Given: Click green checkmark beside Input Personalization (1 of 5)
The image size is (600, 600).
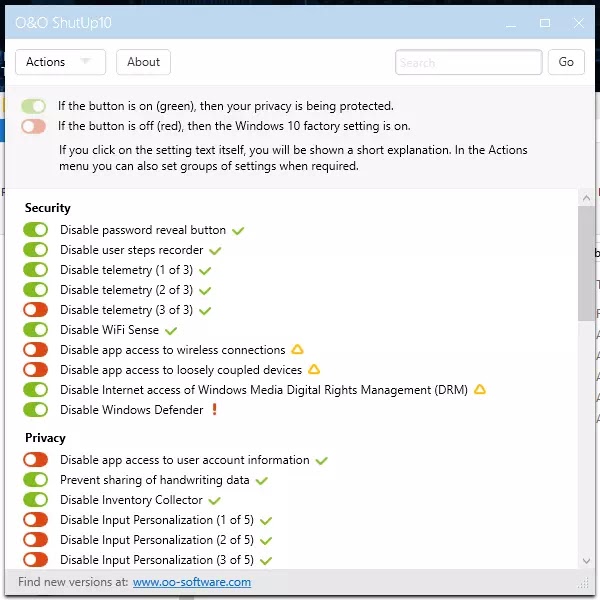Looking at the screenshot, I should point(266,521).
